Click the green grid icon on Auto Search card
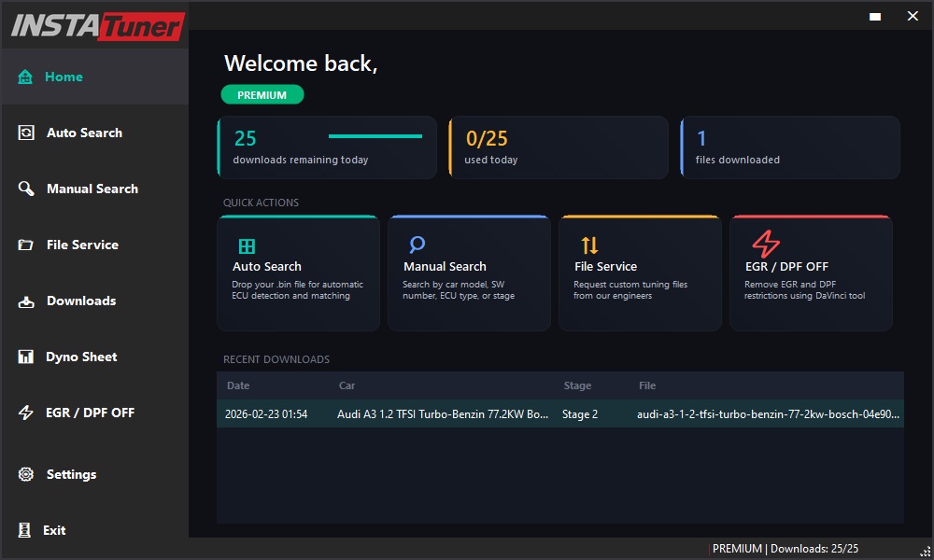Image resolution: width=934 pixels, height=560 pixels. click(x=246, y=247)
